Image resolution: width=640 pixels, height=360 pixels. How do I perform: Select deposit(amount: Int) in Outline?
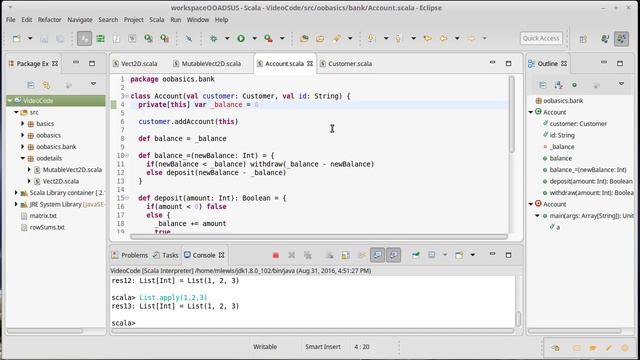click(591, 181)
